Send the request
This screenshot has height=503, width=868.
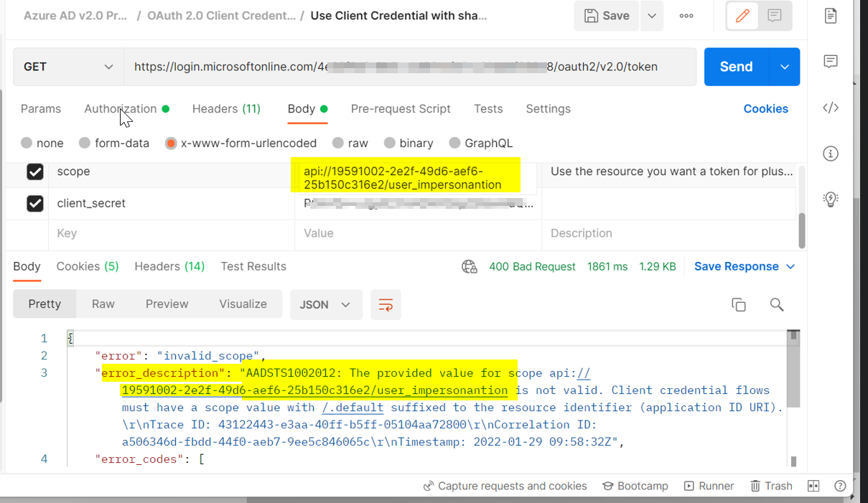(x=736, y=67)
